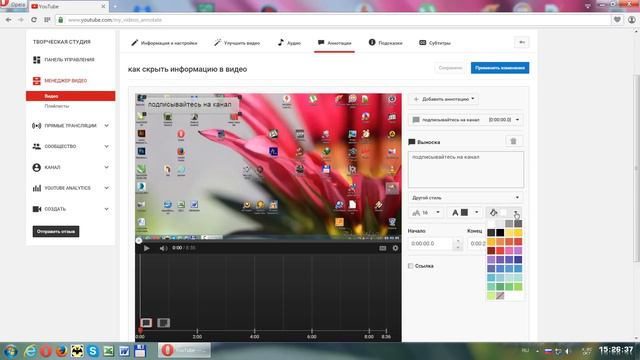
Task: Switch to the Подсказки tab
Action: [385, 43]
